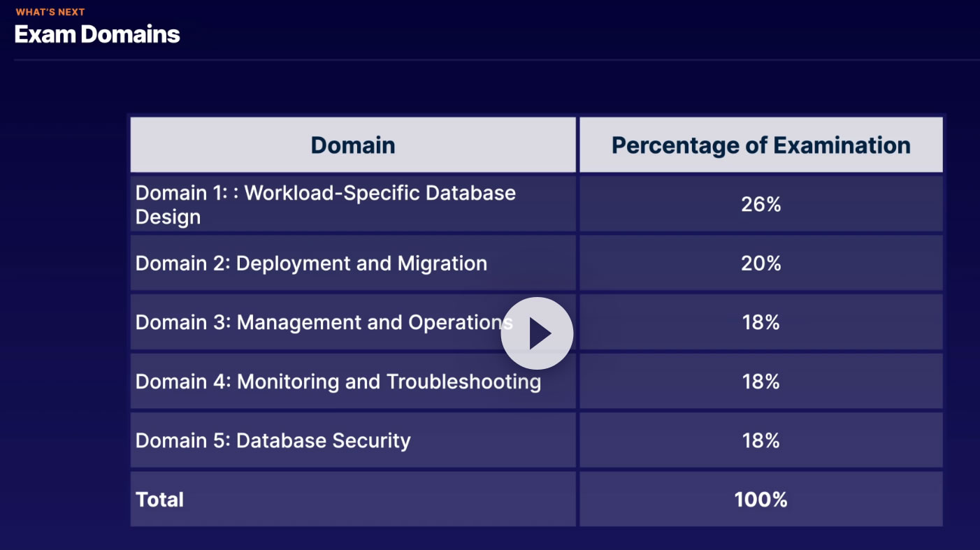The image size is (980, 550).
Task: Select the 26% percentage cell
Action: pos(761,204)
